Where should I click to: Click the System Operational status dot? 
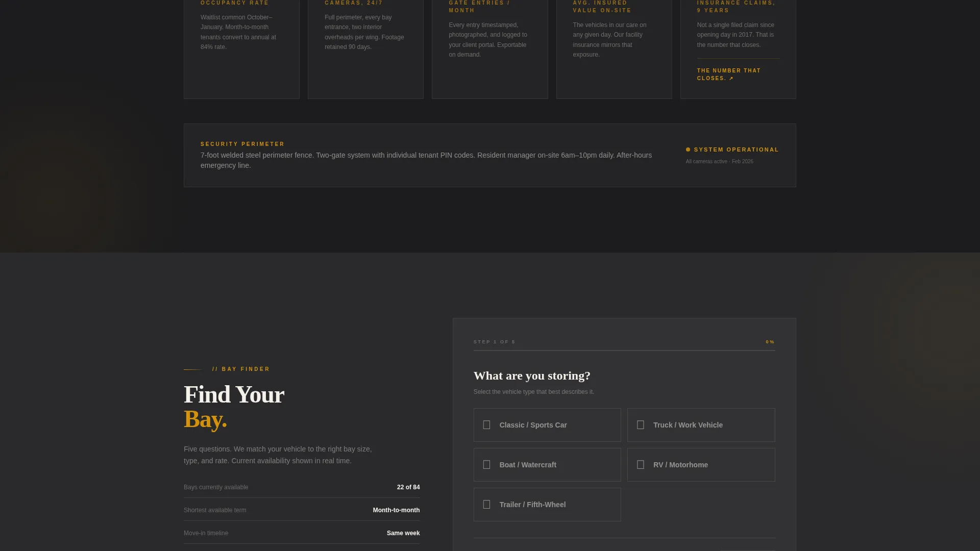pos(688,149)
